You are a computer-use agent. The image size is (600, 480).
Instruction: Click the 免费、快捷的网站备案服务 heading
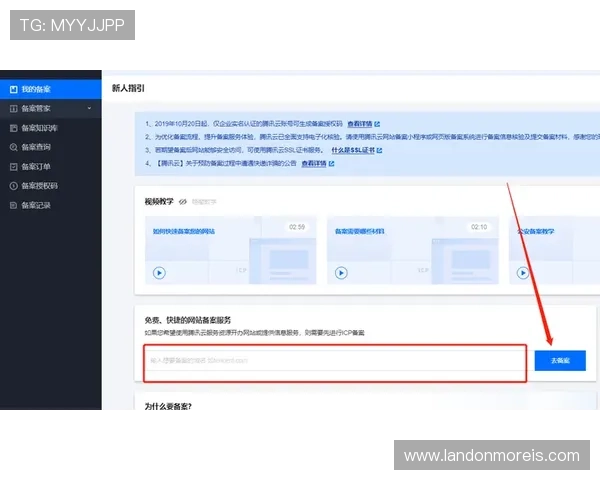click(188, 320)
